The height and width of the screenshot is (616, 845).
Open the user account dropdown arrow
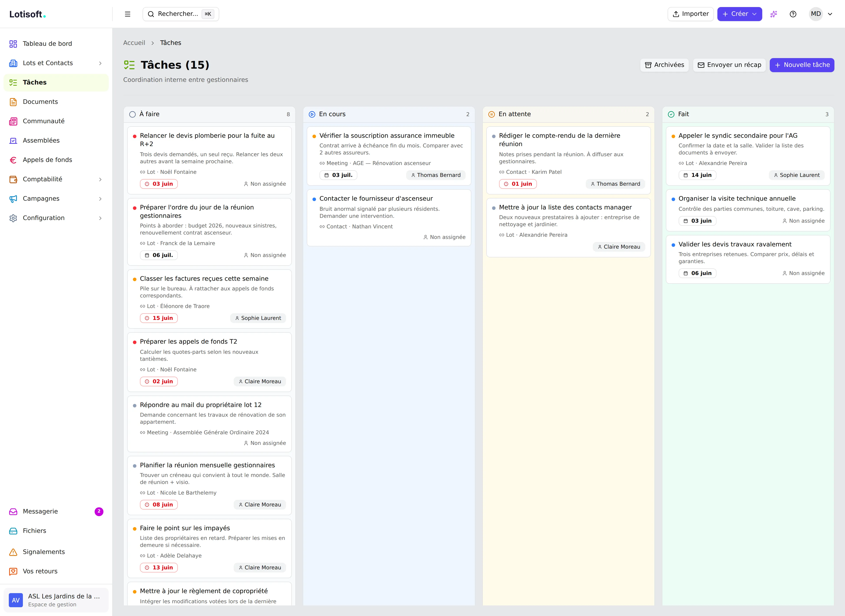coord(830,14)
